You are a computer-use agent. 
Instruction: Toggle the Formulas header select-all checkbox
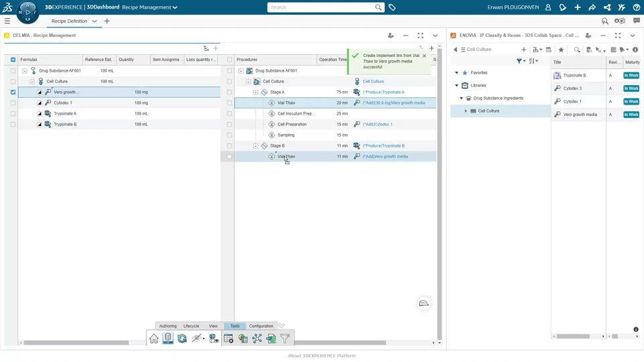(13, 60)
